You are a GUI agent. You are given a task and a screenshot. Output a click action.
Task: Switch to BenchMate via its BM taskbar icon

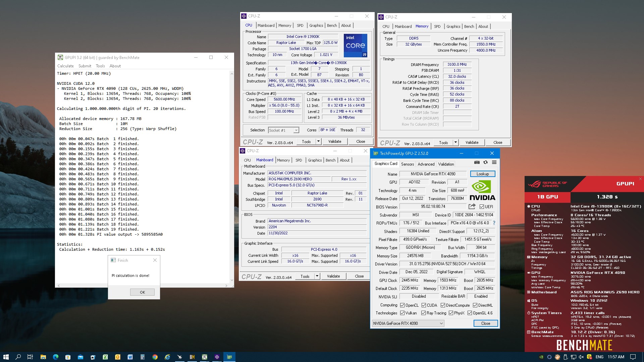point(192,357)
